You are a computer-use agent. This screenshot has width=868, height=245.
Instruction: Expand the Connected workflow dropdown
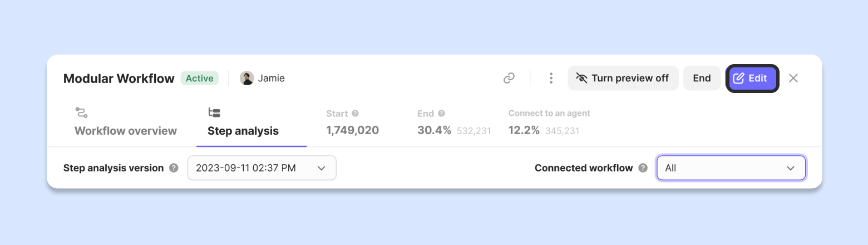[731, 168]
